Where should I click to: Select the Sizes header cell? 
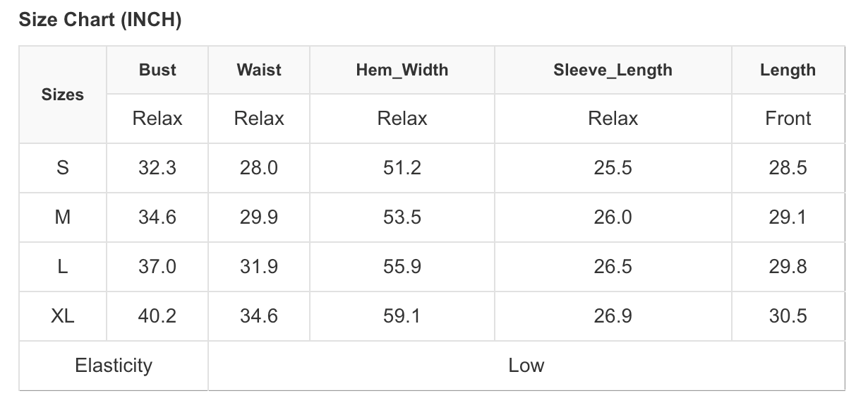(x=63, y=95)
